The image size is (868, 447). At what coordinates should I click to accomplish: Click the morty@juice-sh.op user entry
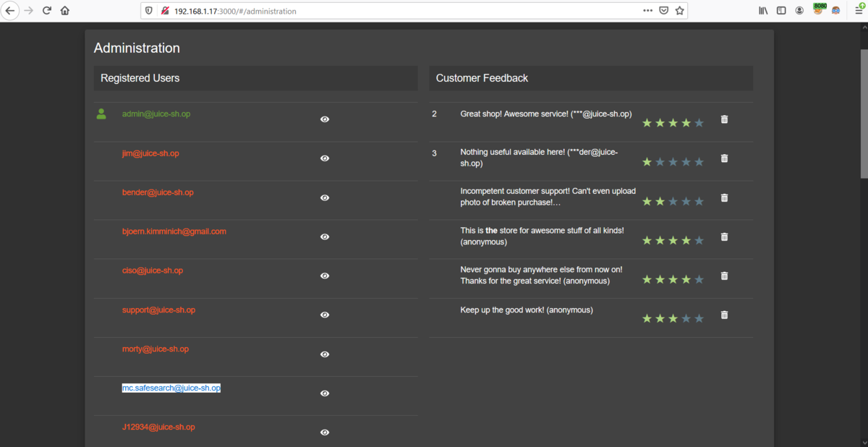[x=156, y=349]
